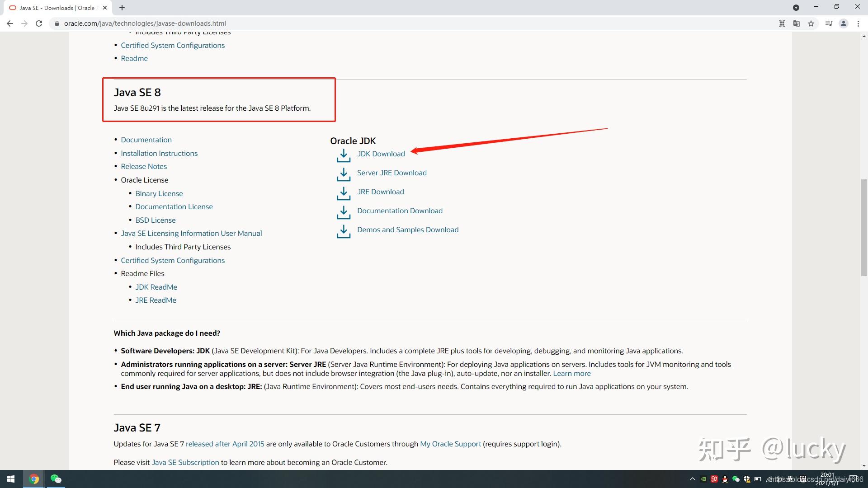Open 'released after April 2015' link
The height and width of the screenshot is (488, 868).
pos(225,444)
